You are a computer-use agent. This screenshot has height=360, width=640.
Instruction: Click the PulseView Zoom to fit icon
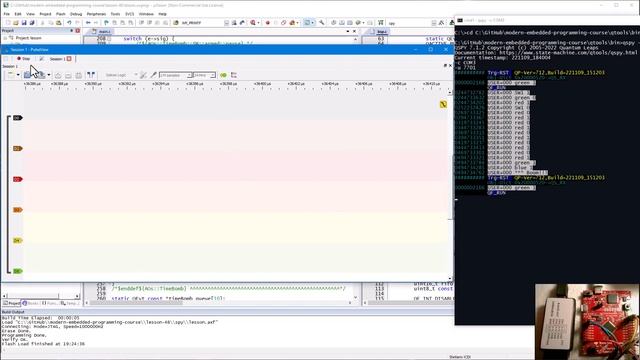pyautogui.click(x=78, y=75)
